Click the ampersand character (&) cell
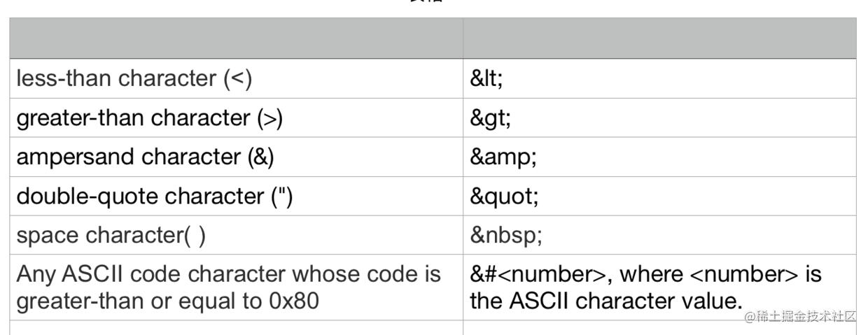The width and height of the screenshot is (868, 335). 236,157
